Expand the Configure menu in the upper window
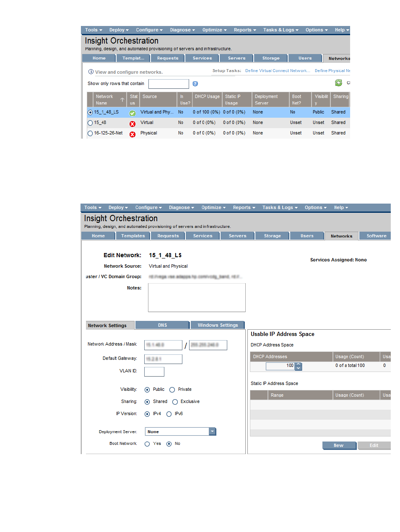 [149, 30]
